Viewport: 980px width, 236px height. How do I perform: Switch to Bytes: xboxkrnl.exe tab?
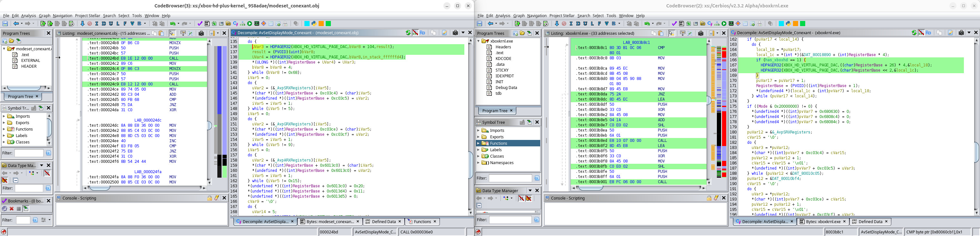[823, 221]
